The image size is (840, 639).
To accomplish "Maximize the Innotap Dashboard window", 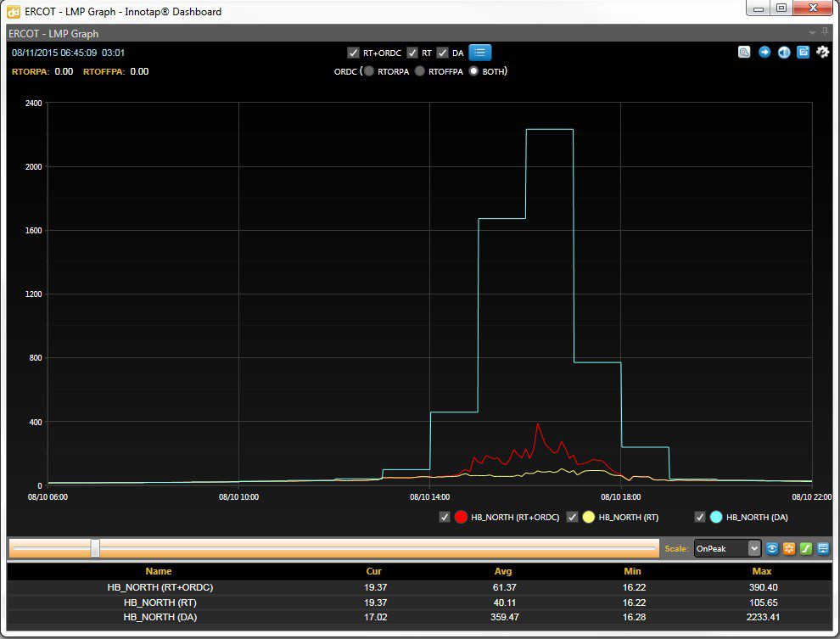I will pos(781,8).
